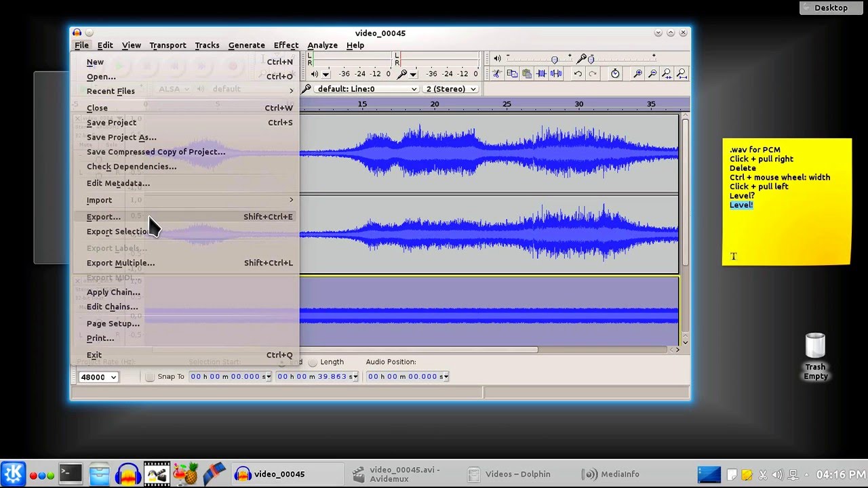Select the Length radio button

click(313, 362)
